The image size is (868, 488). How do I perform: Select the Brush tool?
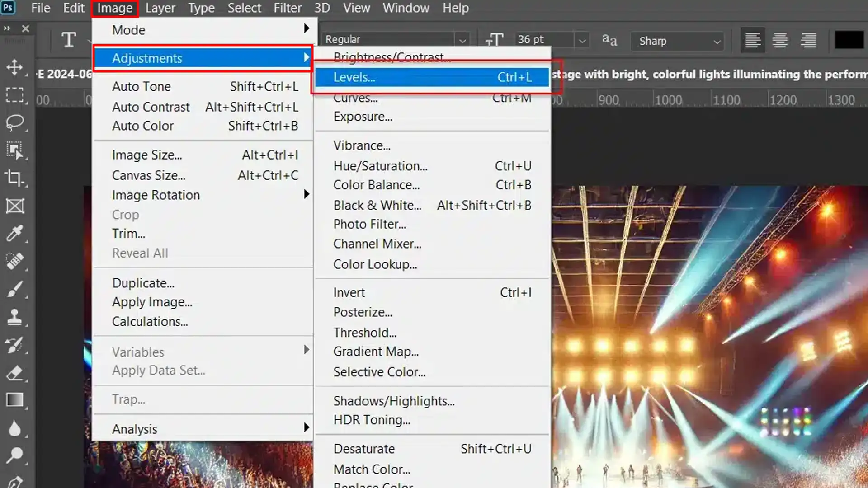point(15,289)
